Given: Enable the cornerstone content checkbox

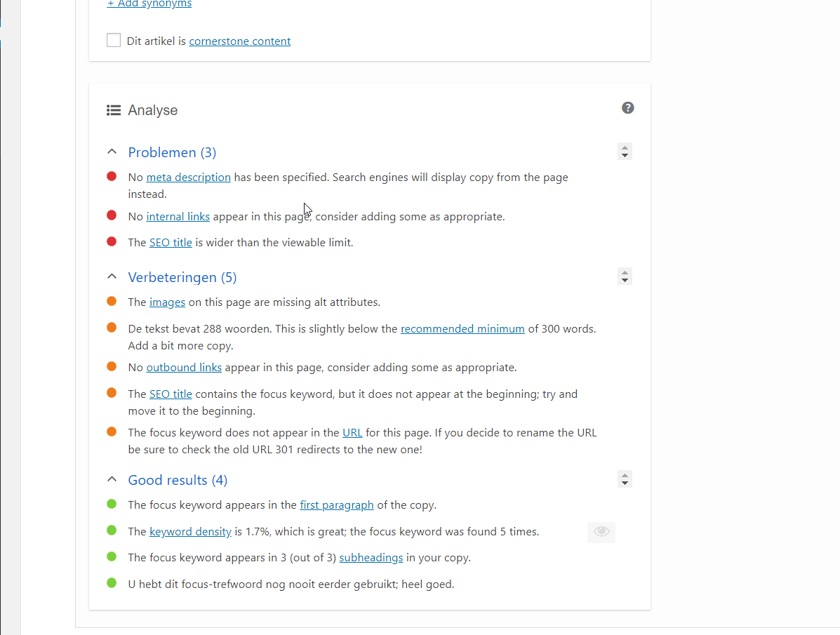Looking at the screenshot, I should (x=113, y=40).
